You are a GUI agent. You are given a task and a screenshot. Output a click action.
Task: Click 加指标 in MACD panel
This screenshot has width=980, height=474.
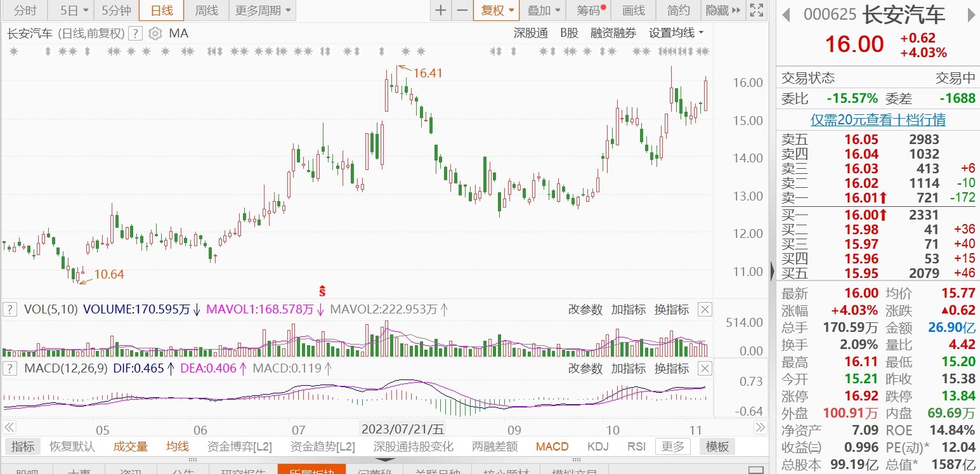628,368
